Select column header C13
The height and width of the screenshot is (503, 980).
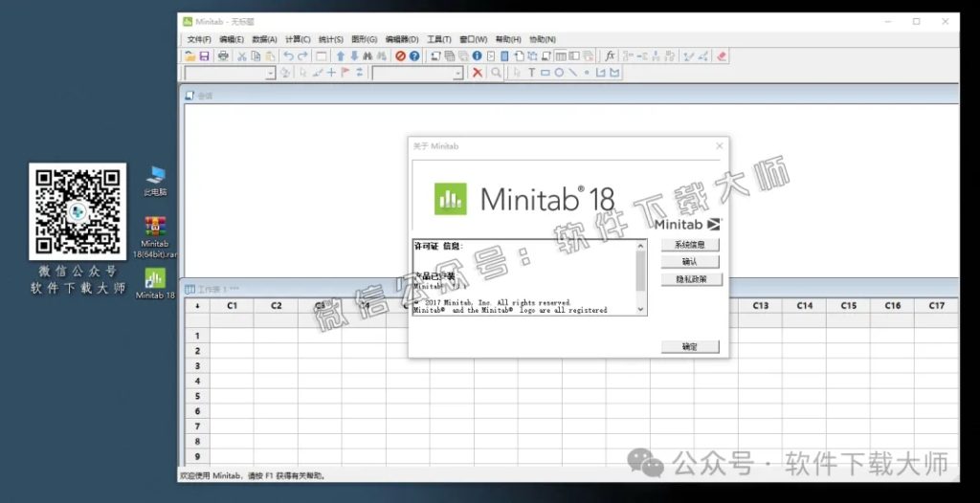click(x=760, y=306)
